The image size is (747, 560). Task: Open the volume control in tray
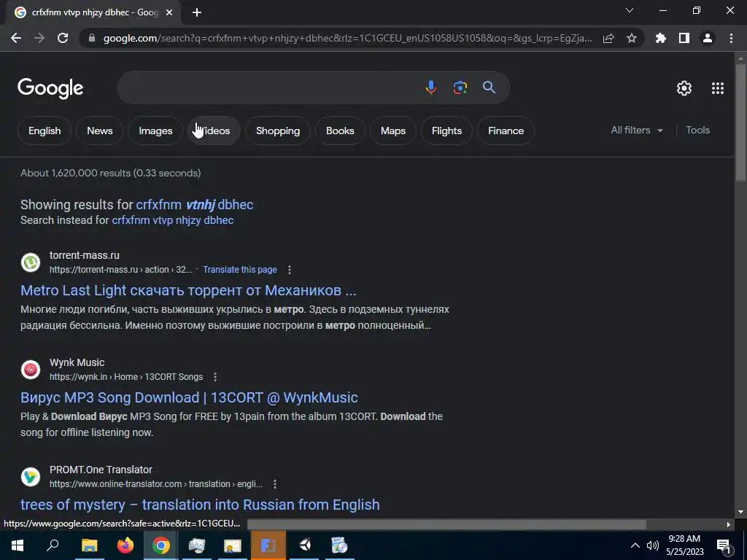pyautogui.click(x=653, y=545)
